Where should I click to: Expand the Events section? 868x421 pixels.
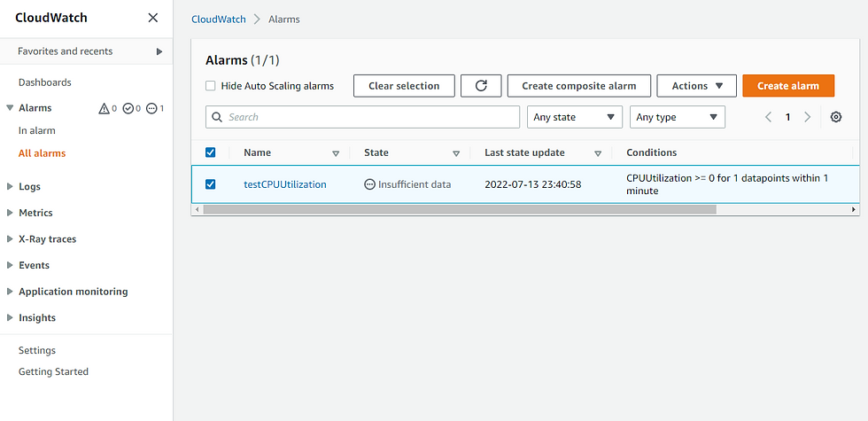(x=10, y=265)
